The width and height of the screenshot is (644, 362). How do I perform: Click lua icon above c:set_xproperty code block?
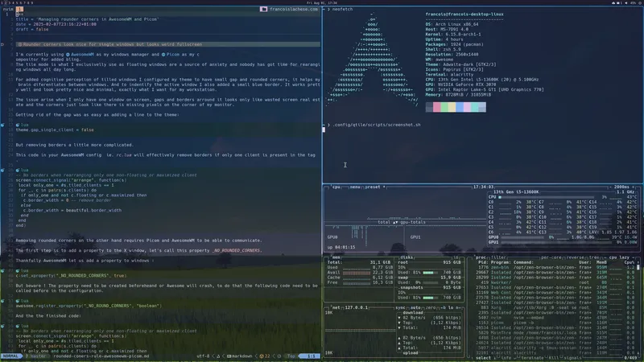(x=18, y=271)
